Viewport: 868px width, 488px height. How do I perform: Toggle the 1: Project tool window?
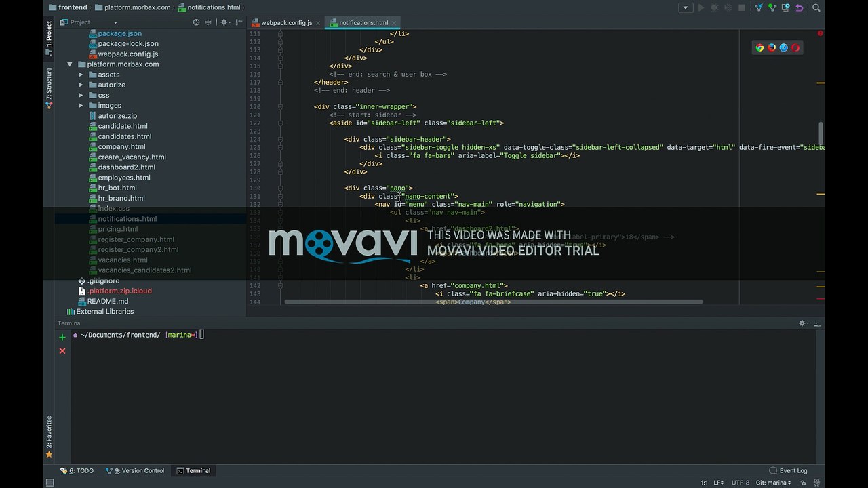(49, 38)
